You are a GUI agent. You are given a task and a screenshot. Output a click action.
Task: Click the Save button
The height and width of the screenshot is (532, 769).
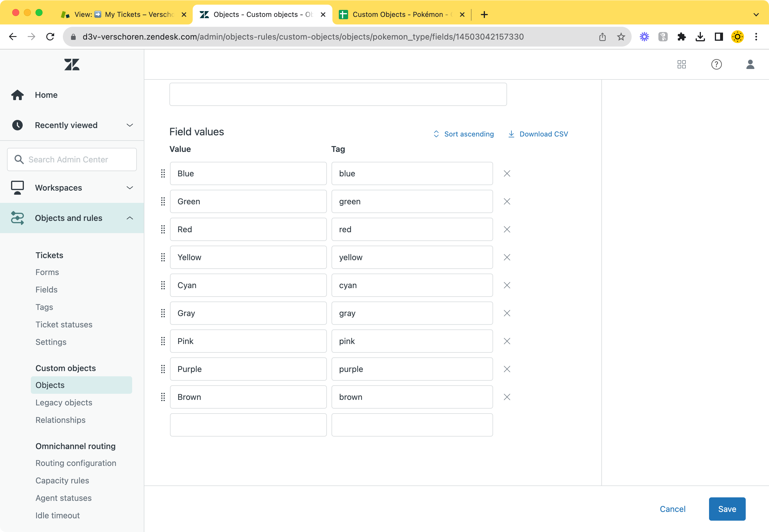pyautogui.click(x=727, y=509)
